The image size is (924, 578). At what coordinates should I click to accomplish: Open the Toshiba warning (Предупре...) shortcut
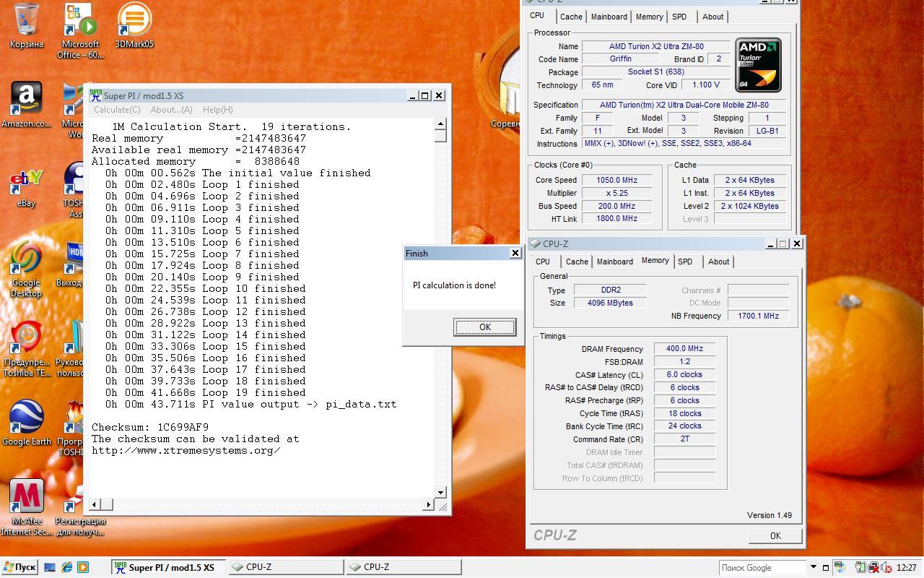[27, 349]
